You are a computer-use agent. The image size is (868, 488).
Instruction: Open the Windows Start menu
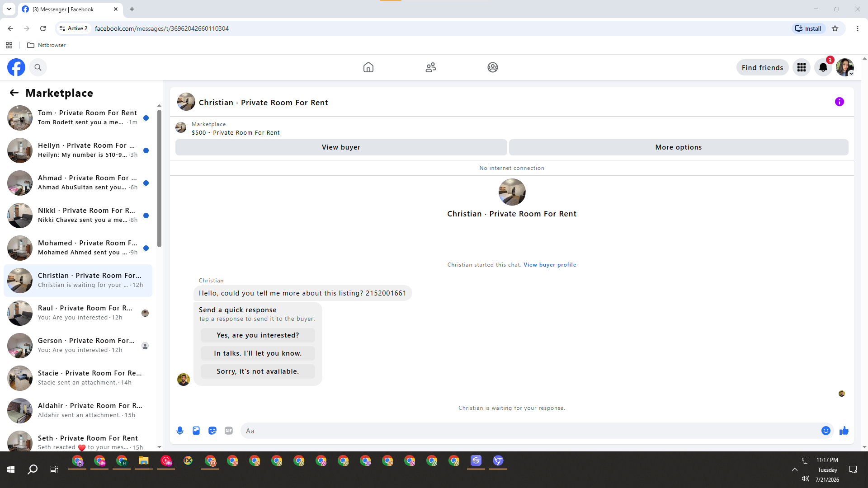click(x=11, y=469)
